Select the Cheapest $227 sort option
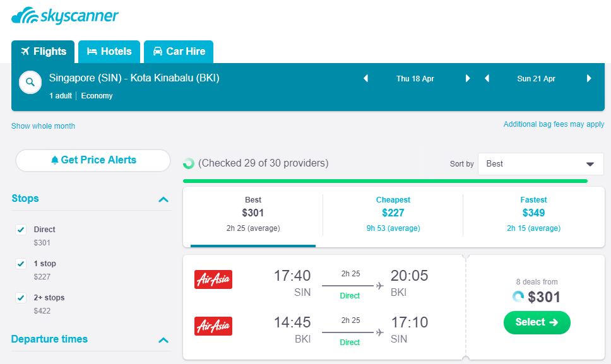Screen dimensions: 611x364 (x=393, y=213)
